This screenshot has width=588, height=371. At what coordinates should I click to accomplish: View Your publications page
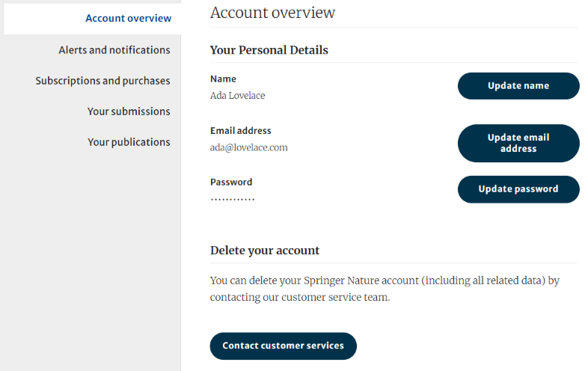129,142
